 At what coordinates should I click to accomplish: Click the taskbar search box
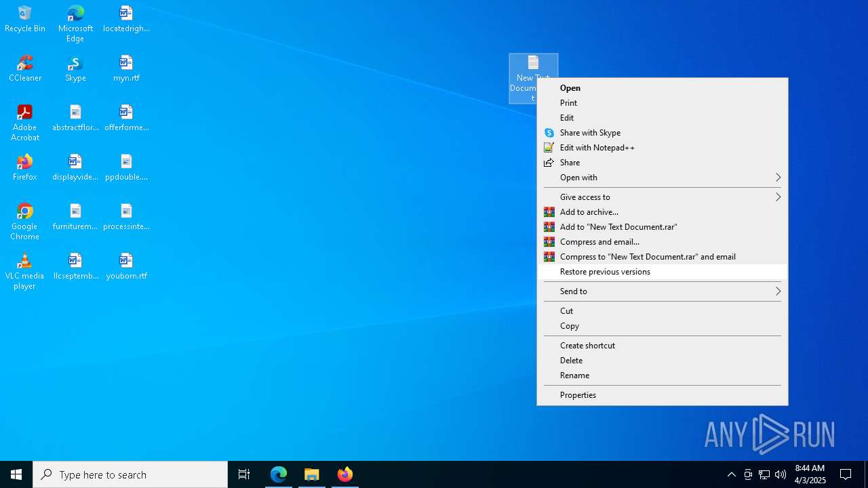[130, 474]
